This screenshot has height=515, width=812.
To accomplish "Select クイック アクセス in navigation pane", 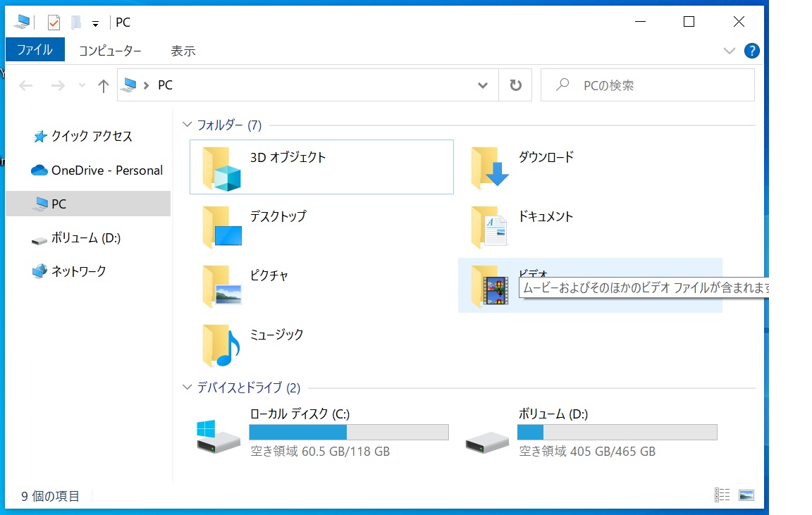I will click(x=88, y=136).
